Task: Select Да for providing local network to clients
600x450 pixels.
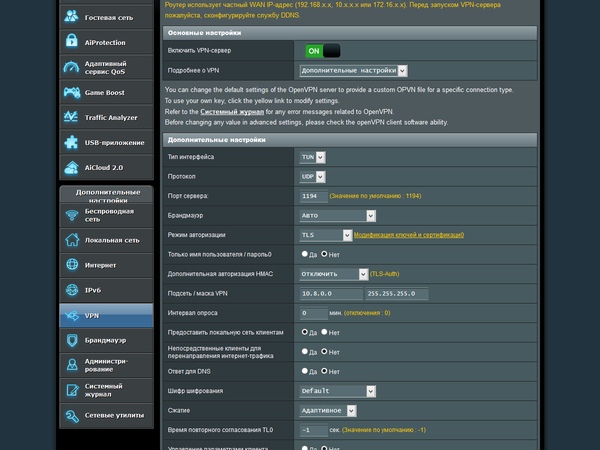Action: point(305,332)
